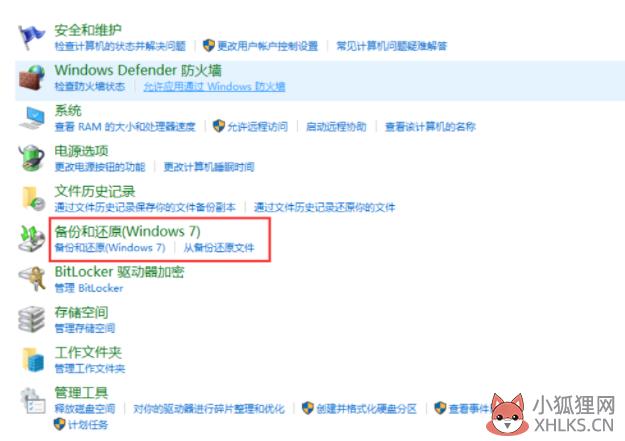This screenshot has width=625, height=441.
Task: Click the 备份和还原 green arrows drive icon
Action: 32,238
